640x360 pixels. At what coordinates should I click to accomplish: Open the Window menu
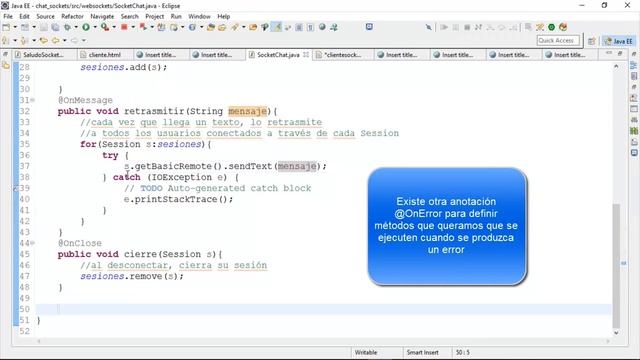[199, 16]
